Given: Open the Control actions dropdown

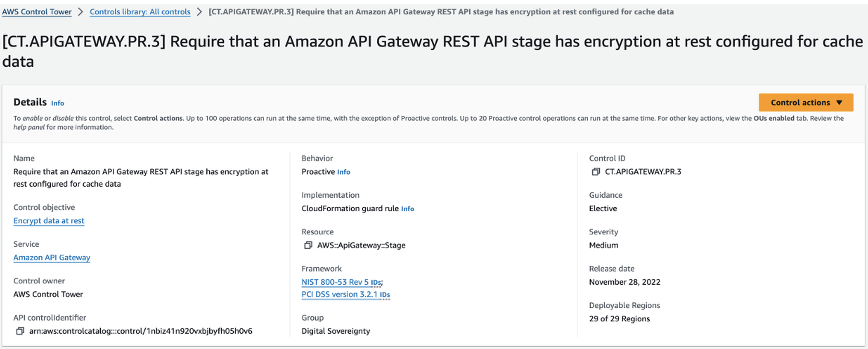Looking at the screenshot, I should 800,103.
